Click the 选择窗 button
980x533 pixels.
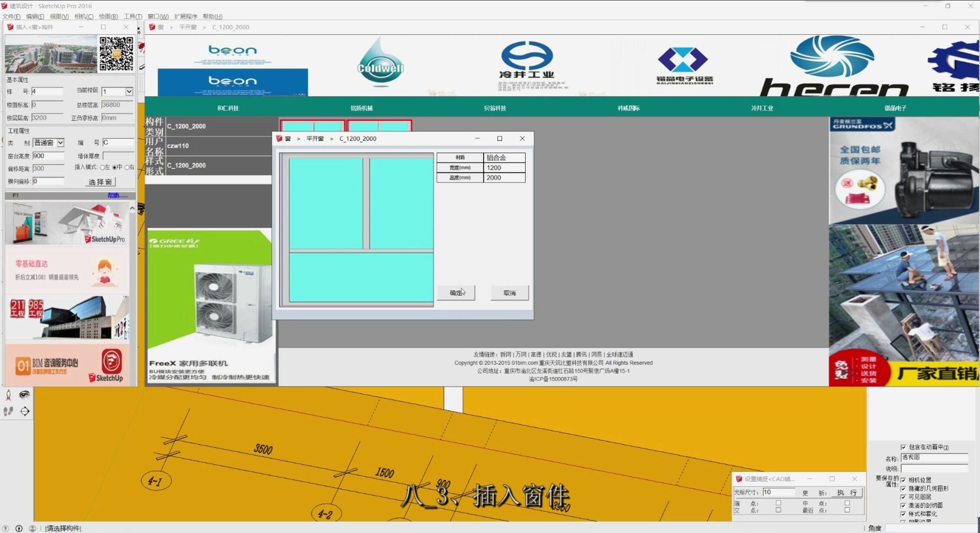tap(101, 182)
